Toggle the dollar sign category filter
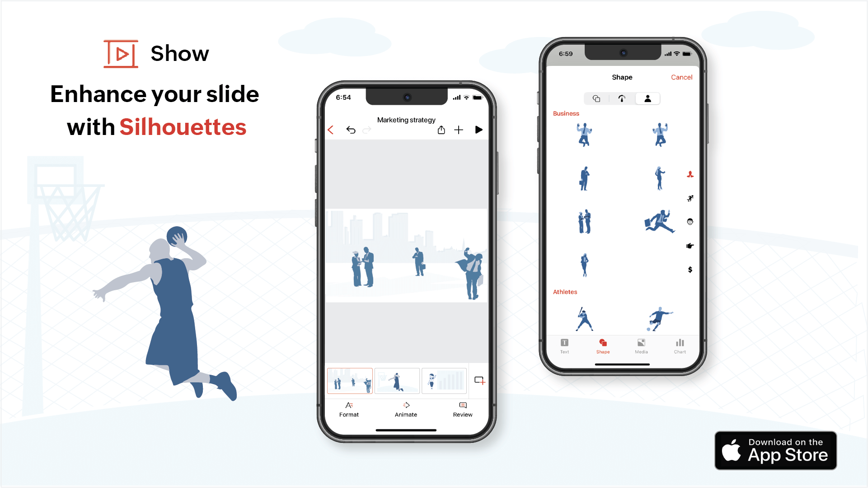 pos(688,270)
